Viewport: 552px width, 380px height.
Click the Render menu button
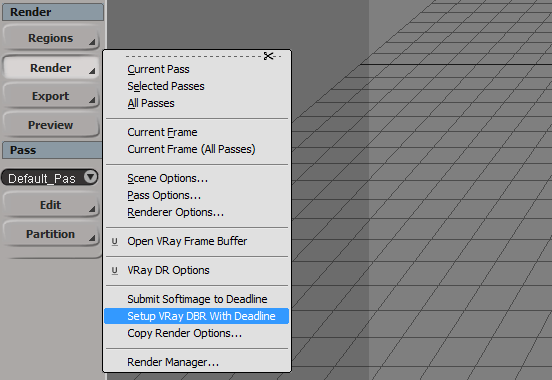pos(51,68)
